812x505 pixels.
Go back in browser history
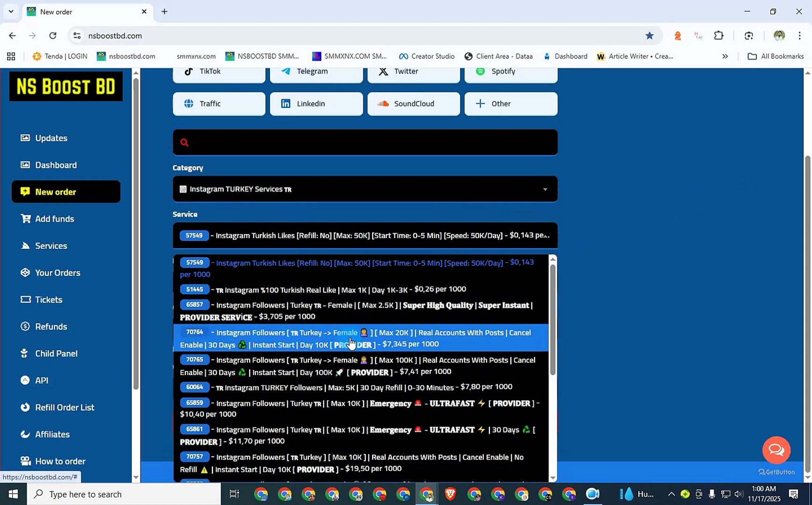point(12,36)
